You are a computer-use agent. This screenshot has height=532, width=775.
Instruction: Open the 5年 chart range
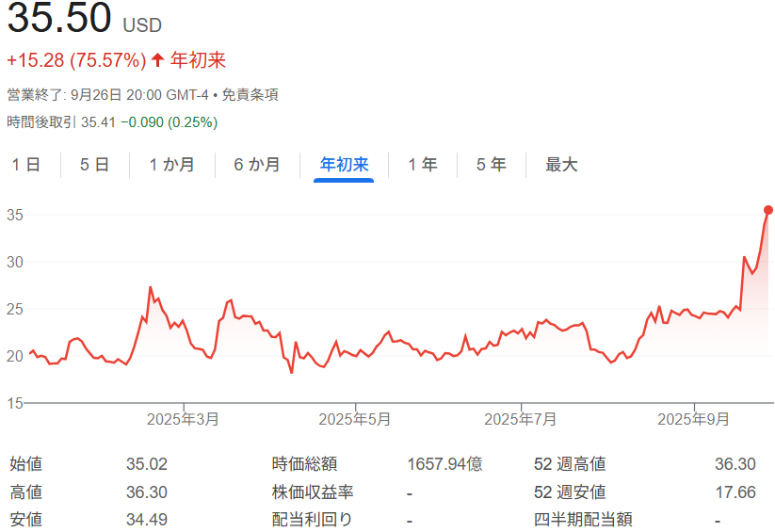point(492,165)
